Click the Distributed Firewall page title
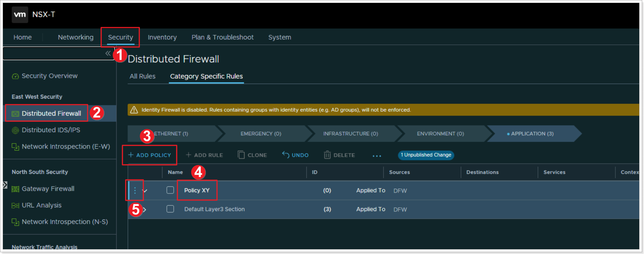 (x=173, y=59)
